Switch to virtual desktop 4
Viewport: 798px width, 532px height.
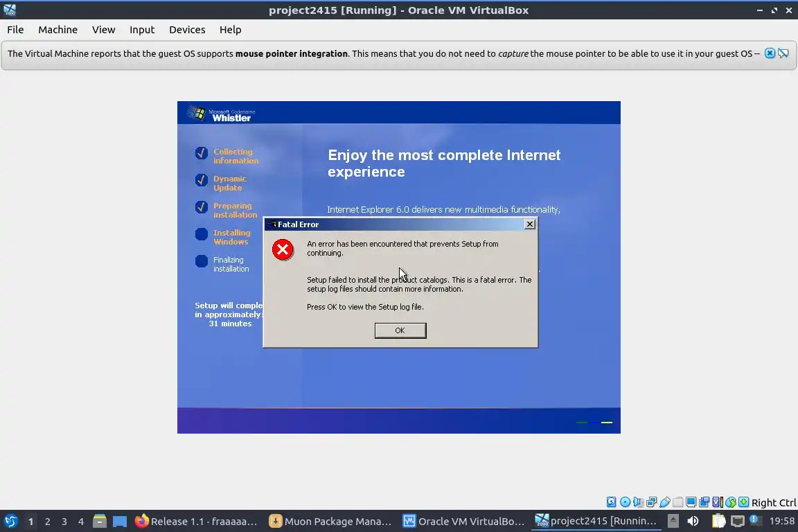click(x=81, y=522)
